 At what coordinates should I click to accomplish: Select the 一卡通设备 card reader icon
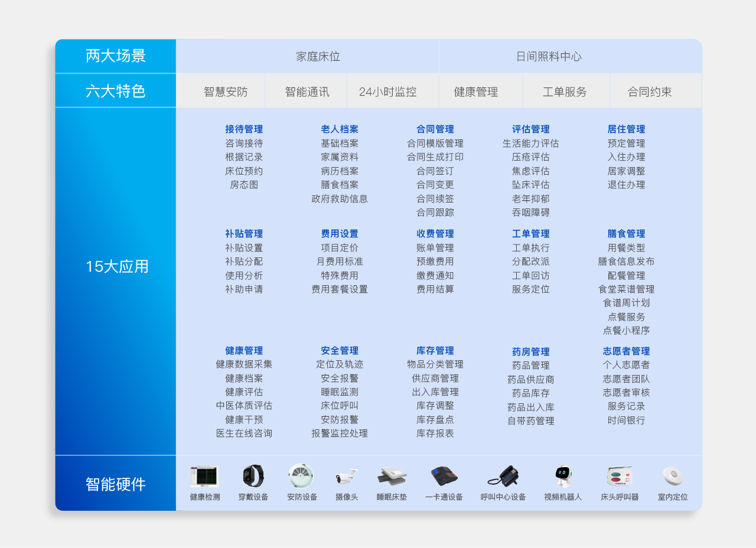click(x=444, y=476)
